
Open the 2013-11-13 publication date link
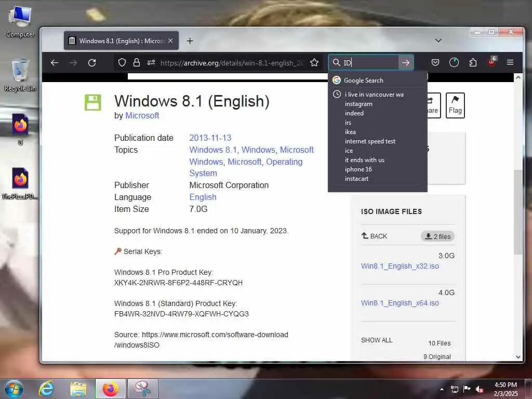click(210, 138)
